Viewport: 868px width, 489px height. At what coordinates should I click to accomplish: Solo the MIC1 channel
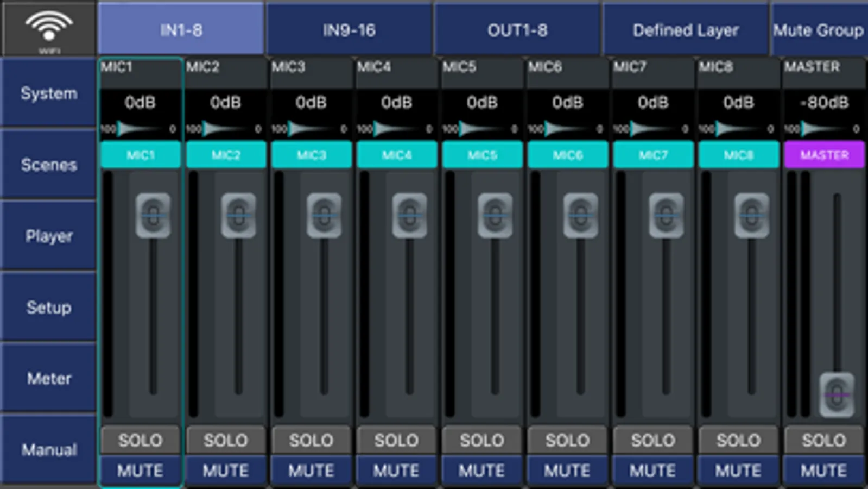point(140,440)
